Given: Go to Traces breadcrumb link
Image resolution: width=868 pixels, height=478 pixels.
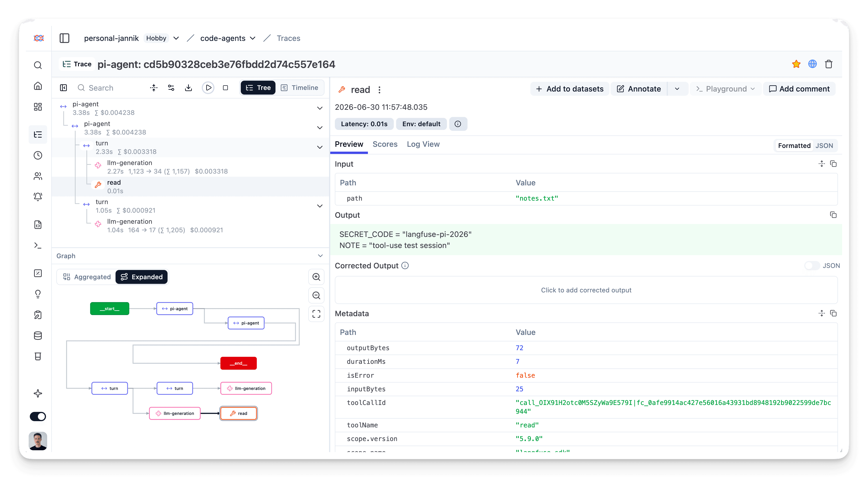Looking at the screenshot, I should coord(288,38).
